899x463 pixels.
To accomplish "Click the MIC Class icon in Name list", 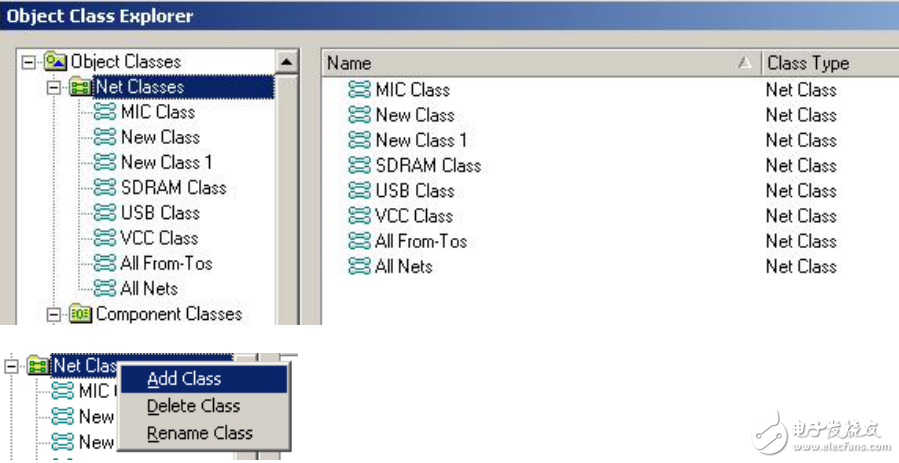I will click(x=359, y=90).
